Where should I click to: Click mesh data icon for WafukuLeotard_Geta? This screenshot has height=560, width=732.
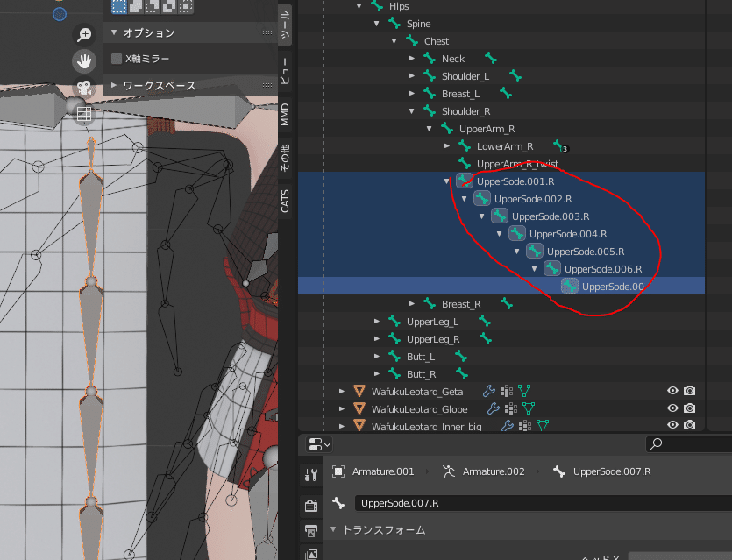tap(524, 391)
